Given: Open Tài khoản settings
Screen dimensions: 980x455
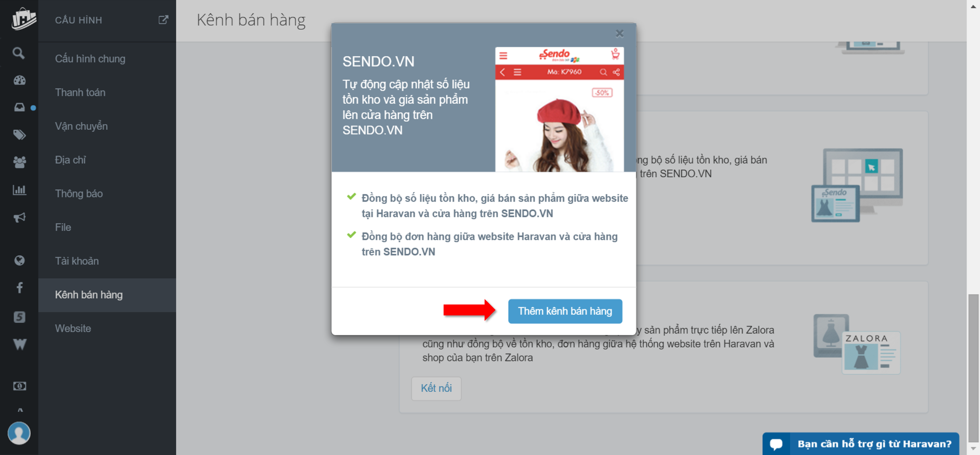Looking at the screenshot, I should pyautogui.click(x=77, y=261).
